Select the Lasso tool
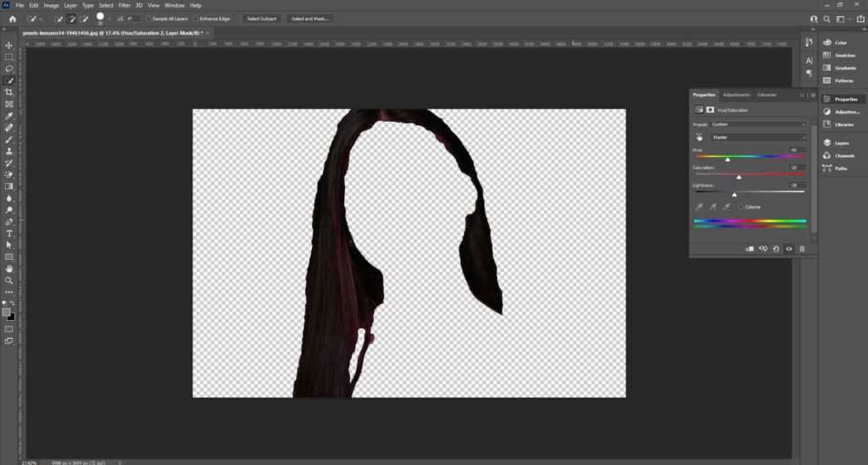The width and height of the screenshot is (868, 465). pyautogui.click(x=8, y=69)
